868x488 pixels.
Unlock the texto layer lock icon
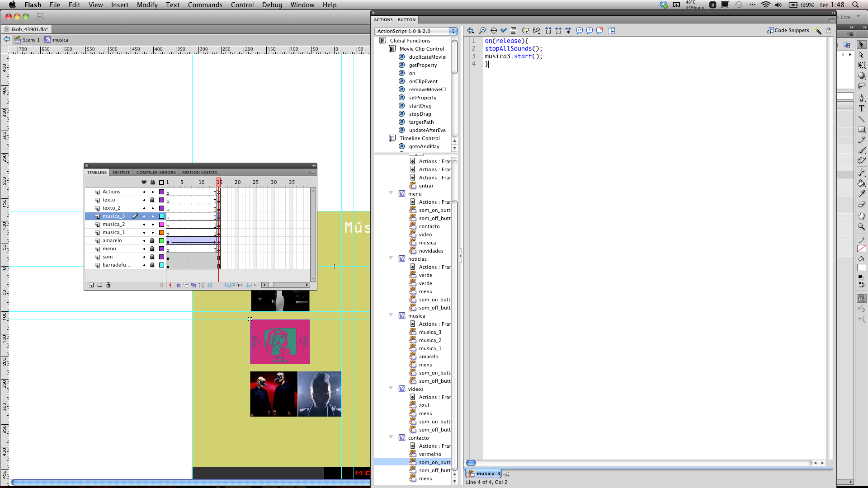coord(152,200)
